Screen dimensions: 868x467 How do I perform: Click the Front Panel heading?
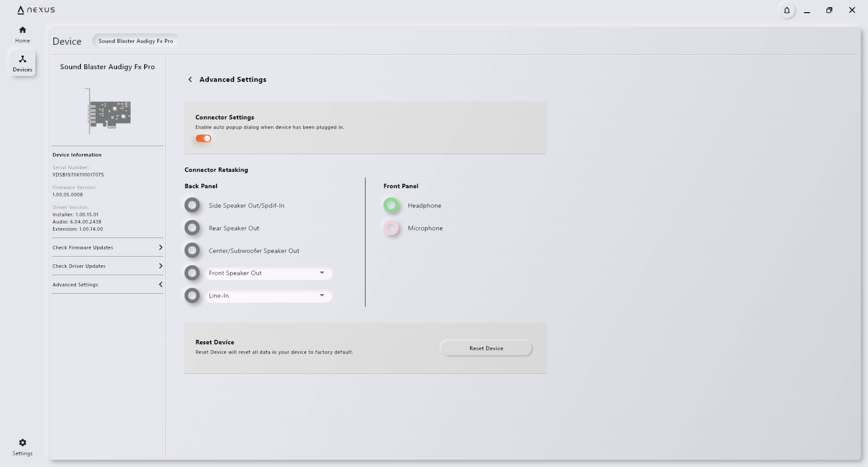click(401, 186)
